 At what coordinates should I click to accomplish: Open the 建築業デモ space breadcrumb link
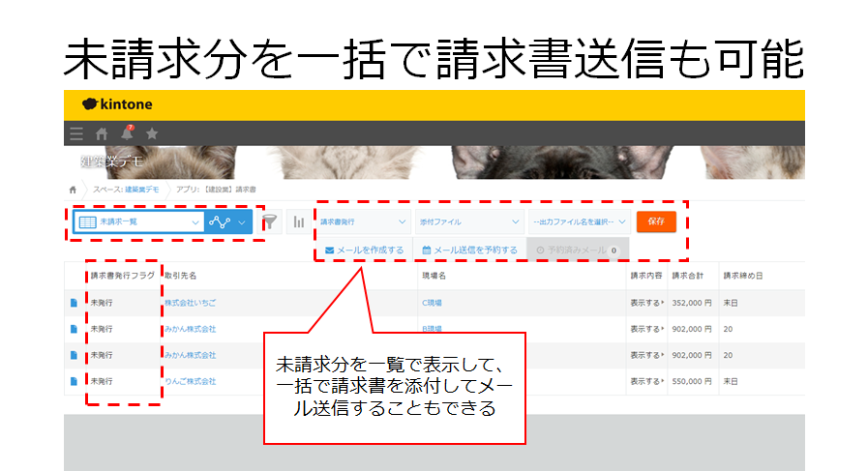[x=142, y=190]
